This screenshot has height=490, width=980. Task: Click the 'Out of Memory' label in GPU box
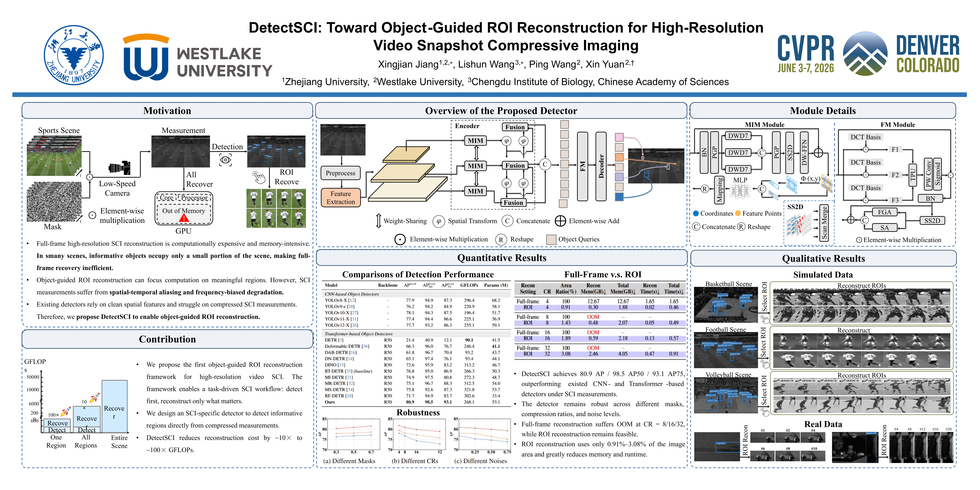coord(183,211)
